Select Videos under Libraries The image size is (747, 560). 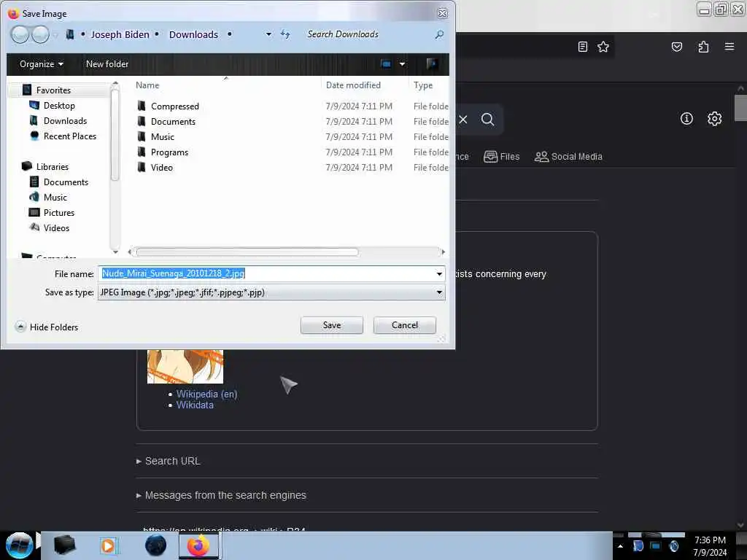click(56, 227)
